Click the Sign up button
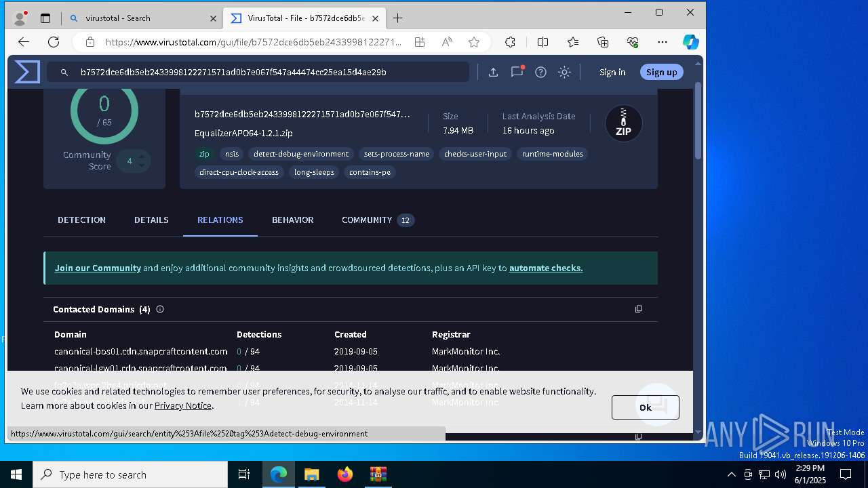 [661, 72]
